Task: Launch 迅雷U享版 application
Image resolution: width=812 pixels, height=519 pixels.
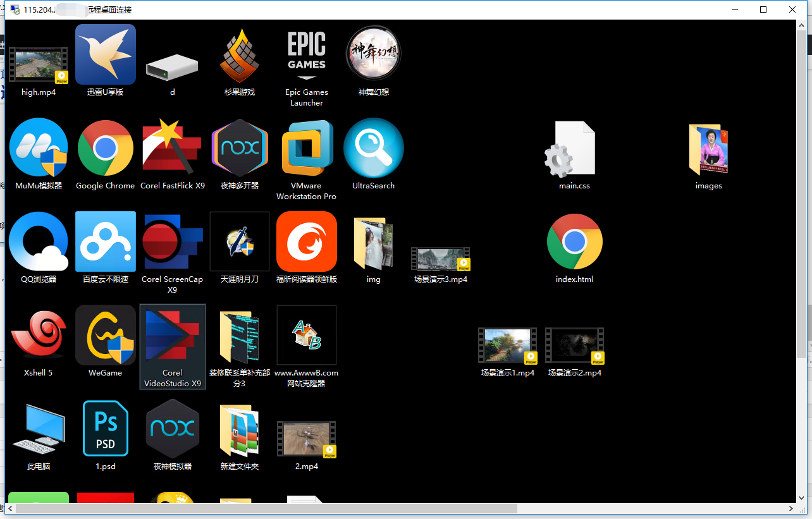Action: tap(106, 54)
